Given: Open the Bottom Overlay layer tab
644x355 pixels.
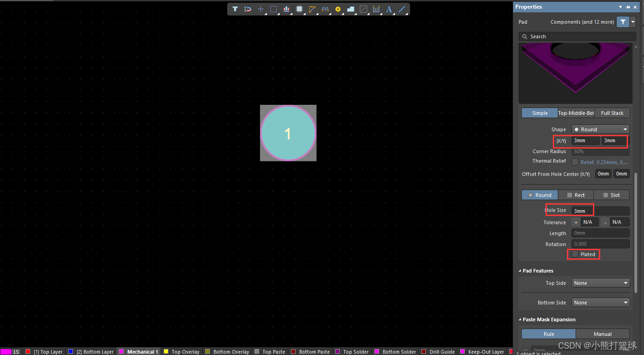Looking at the screenshot, I should point(227,351).
